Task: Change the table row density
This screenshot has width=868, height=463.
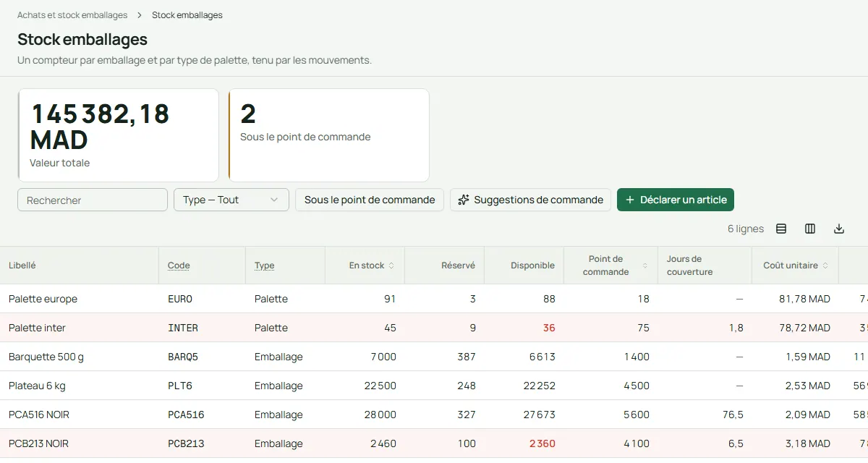Action: click(x=781, y=229)
